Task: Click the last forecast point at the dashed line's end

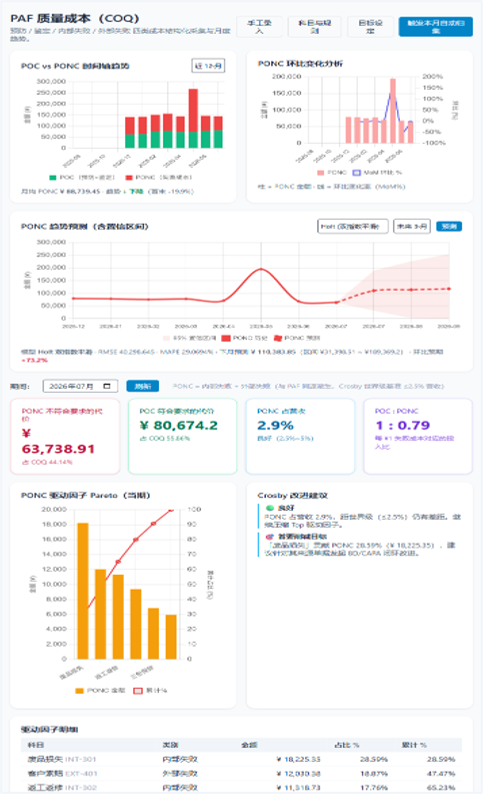Action: click(x=449, y=289)
